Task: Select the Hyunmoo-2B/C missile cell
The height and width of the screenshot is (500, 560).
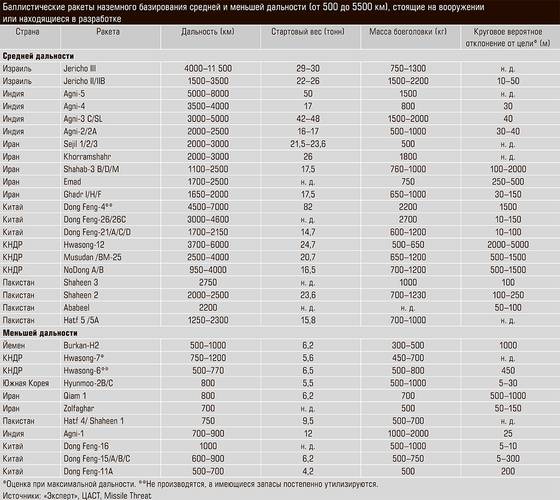Action: point(88,383)
